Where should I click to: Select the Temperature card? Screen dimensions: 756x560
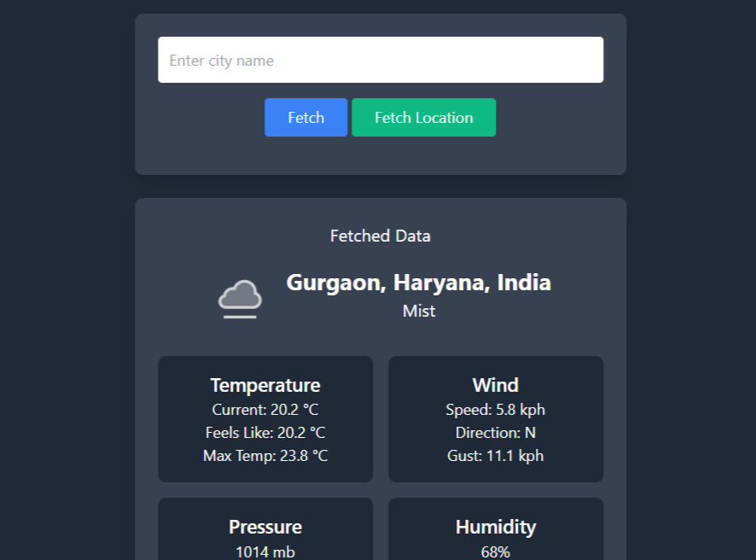coord(265,418)
